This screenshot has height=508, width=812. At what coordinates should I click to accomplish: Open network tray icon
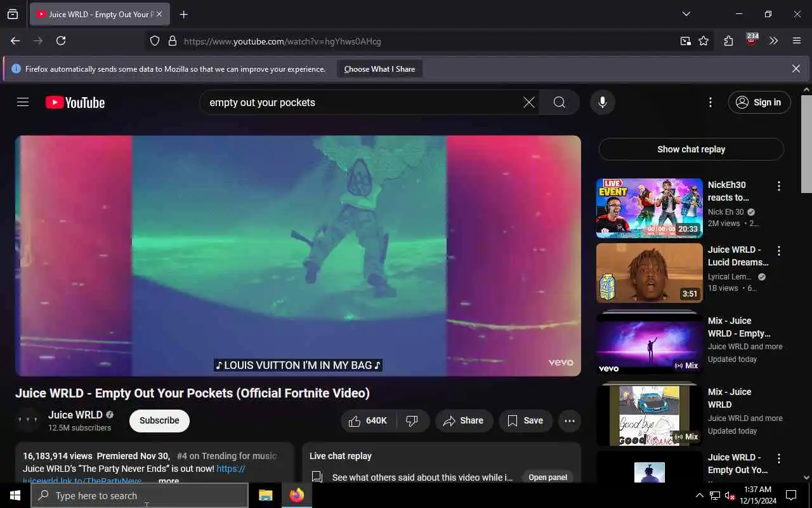[714, 496]
